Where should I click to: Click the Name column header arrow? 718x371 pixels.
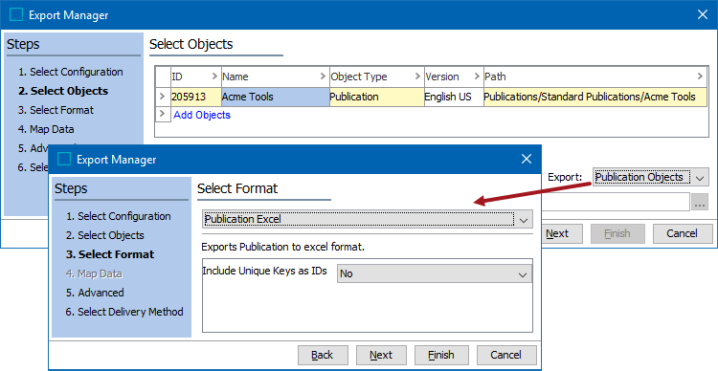coord(323,76)
